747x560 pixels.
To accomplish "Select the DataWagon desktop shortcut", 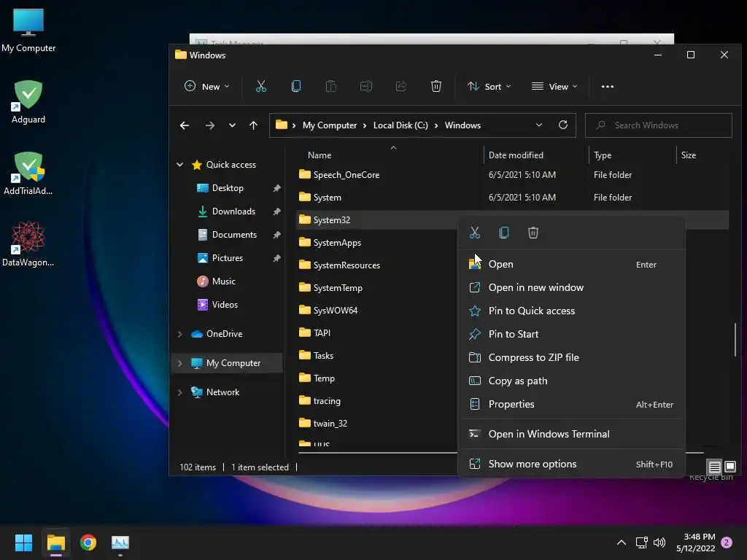I will click(x=28, y=244).
